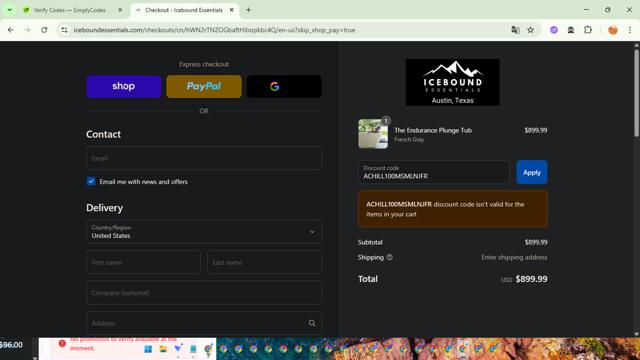Select the French Gray variant text
This screenshot has width=640, height=360.
(409, 140)
